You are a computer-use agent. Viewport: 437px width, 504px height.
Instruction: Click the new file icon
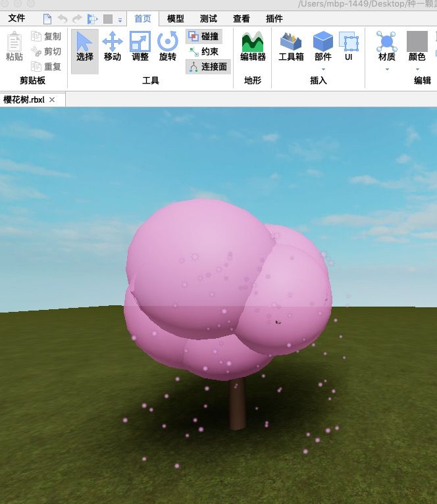47,19
